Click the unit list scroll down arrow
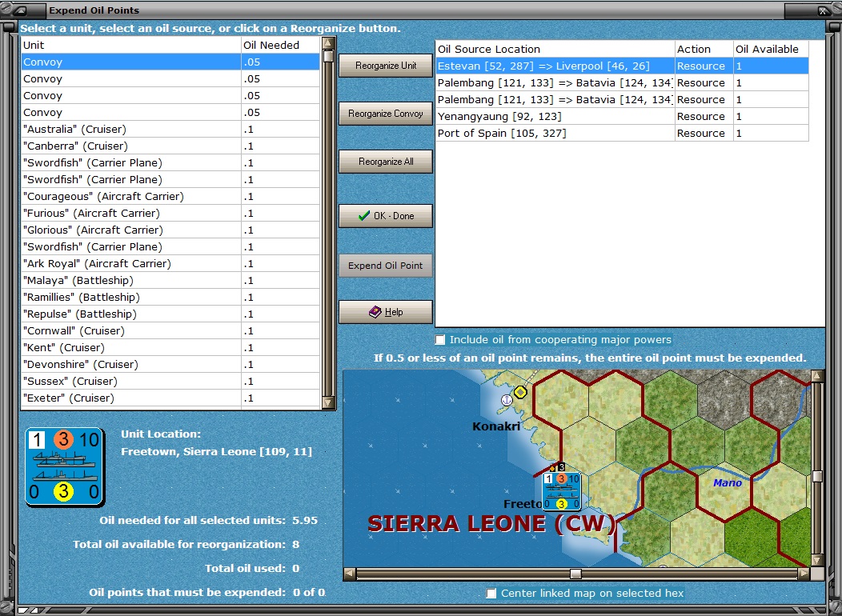 (x=328, y=402)
